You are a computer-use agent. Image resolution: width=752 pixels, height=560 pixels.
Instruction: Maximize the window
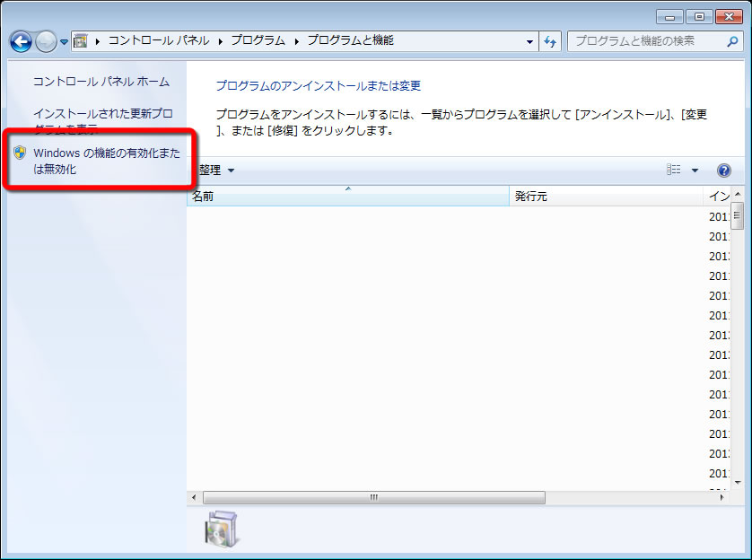[x=699, y=17]
